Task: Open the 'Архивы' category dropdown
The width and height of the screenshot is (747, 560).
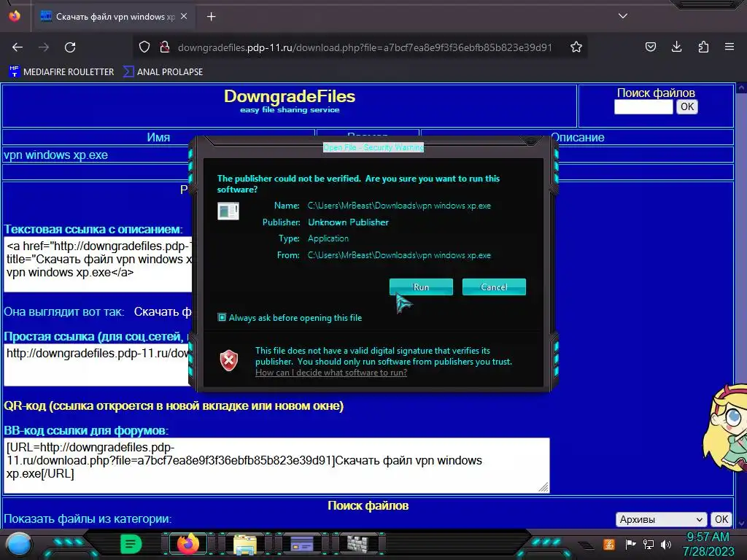Action: tap(661, 519)
